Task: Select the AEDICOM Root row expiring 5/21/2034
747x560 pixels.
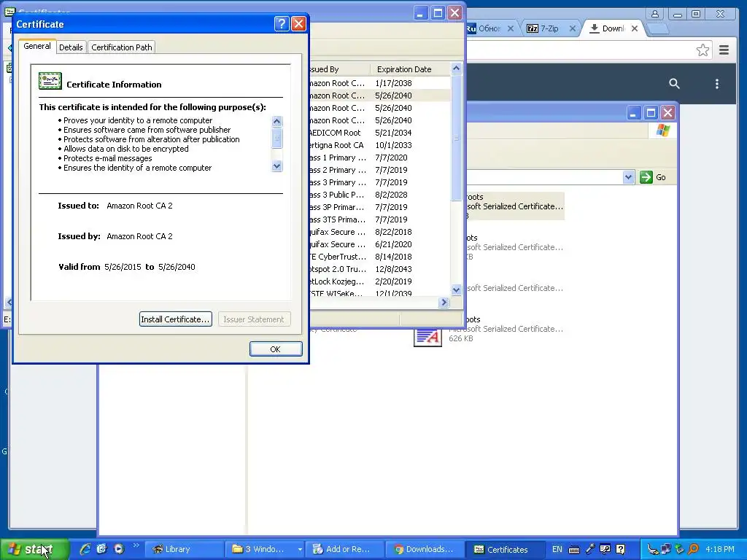Action: pyautogui.click(x=379, y=133)
